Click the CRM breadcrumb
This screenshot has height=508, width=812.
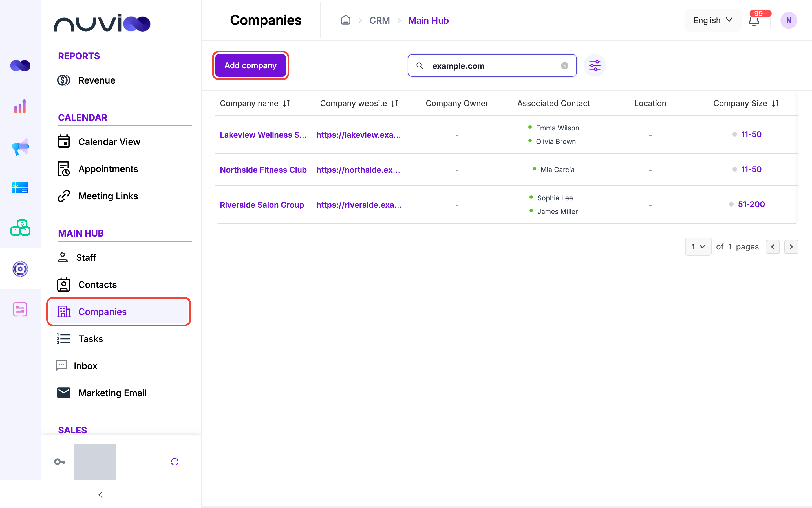pos(379,21)
